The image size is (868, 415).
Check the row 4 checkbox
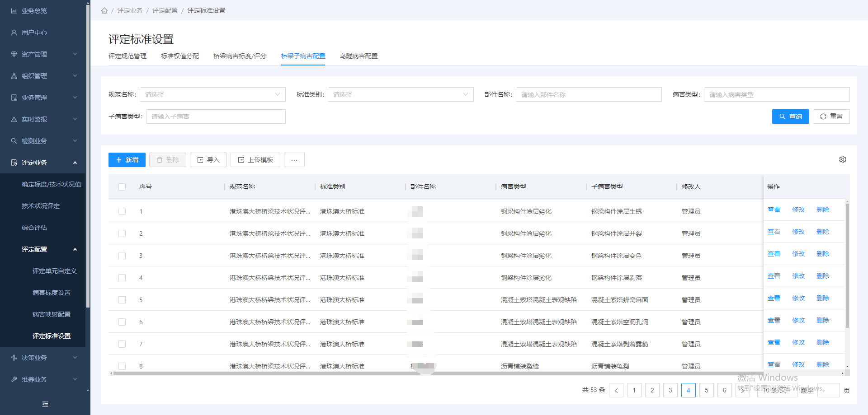coord(122,278)
